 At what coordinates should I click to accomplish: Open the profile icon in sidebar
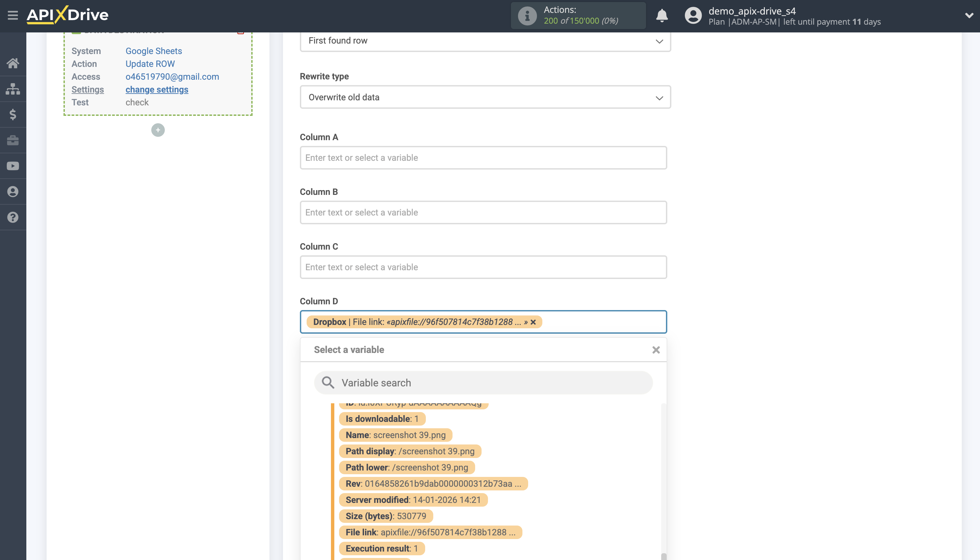pos(13,191)
